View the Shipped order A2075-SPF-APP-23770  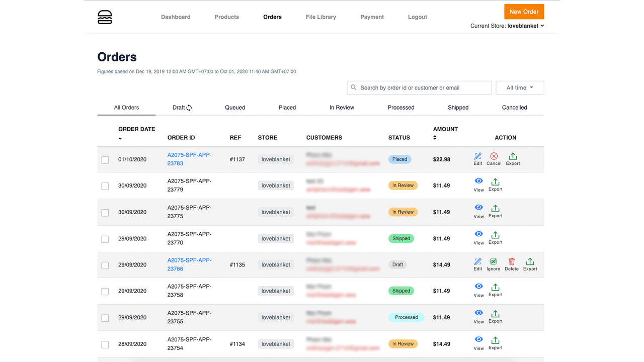(478, 237)
